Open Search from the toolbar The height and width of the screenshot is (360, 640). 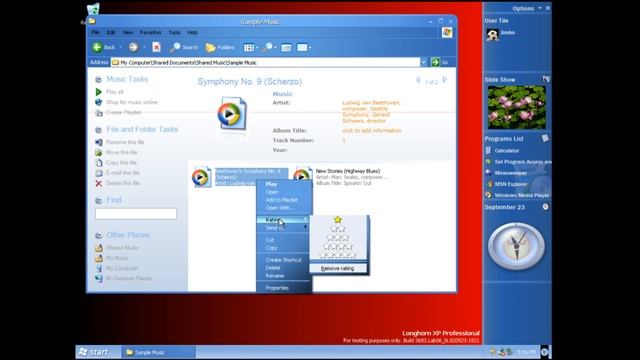(x=184, y=47)
